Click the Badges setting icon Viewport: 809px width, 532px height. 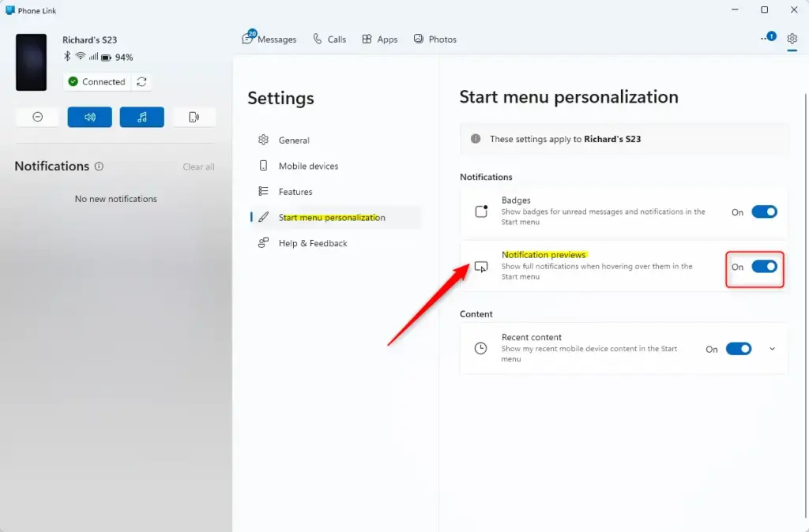point(481,211)
